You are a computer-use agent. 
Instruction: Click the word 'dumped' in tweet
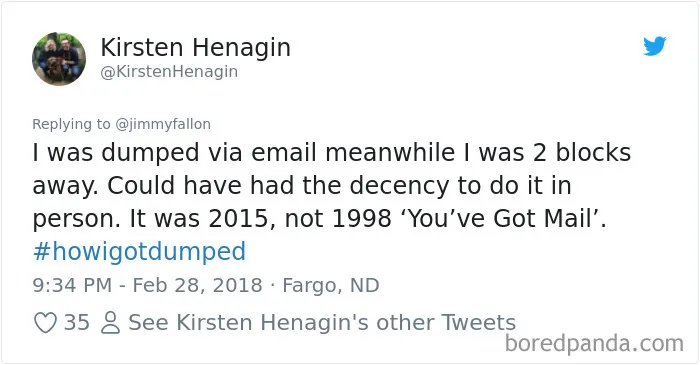[150, 153]
